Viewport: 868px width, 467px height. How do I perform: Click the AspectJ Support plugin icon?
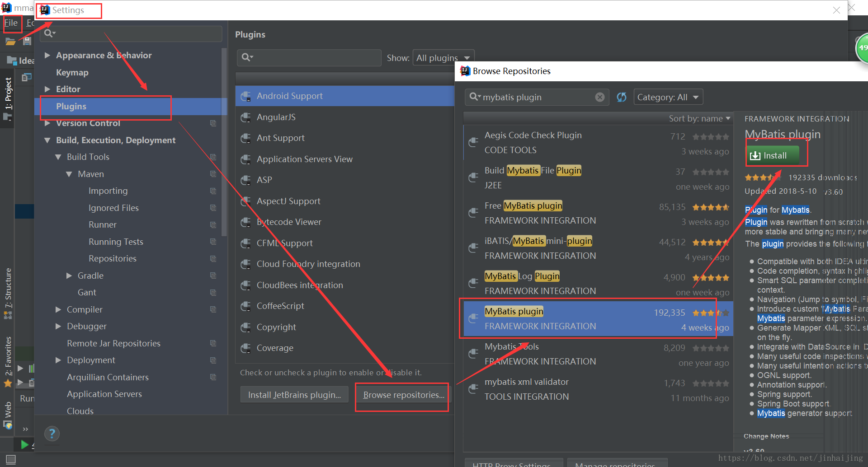[x=246, y=201]
